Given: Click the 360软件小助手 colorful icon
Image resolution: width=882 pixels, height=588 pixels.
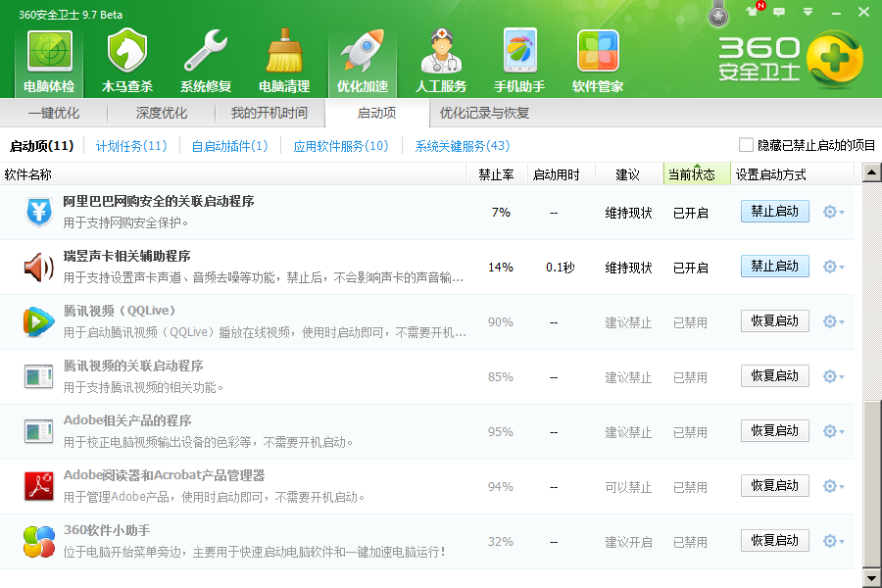Looking at the screenshot, I should (39, 541).
